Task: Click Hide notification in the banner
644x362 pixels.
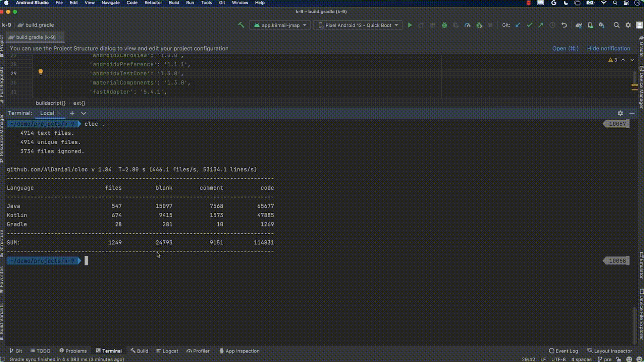Action: tap(608, 48)
